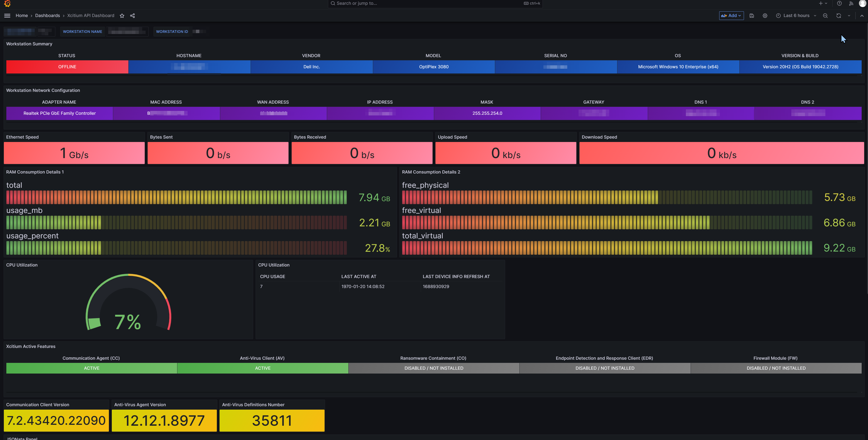
Task: Go to Home breadcrumb
Action: coord(22,15)
